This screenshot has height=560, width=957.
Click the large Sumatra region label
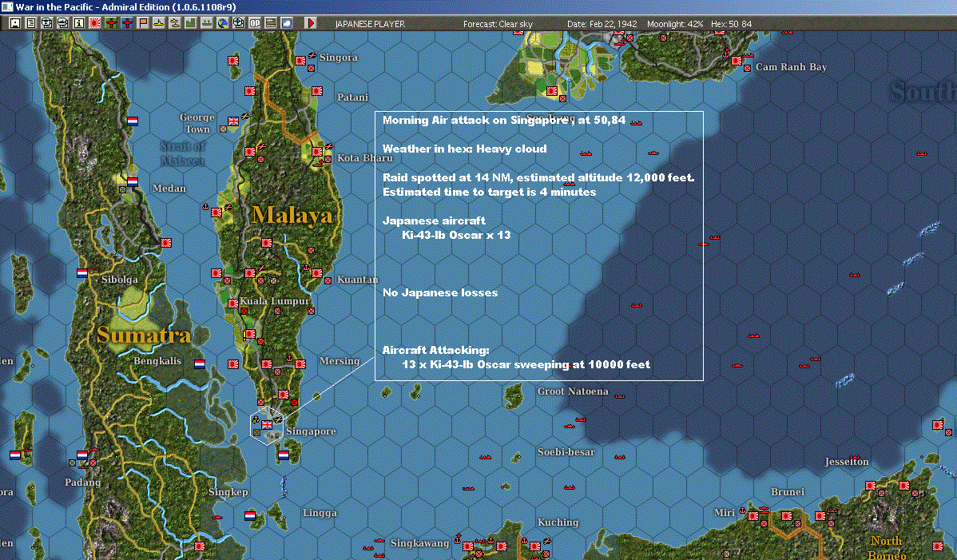[144, 335]
